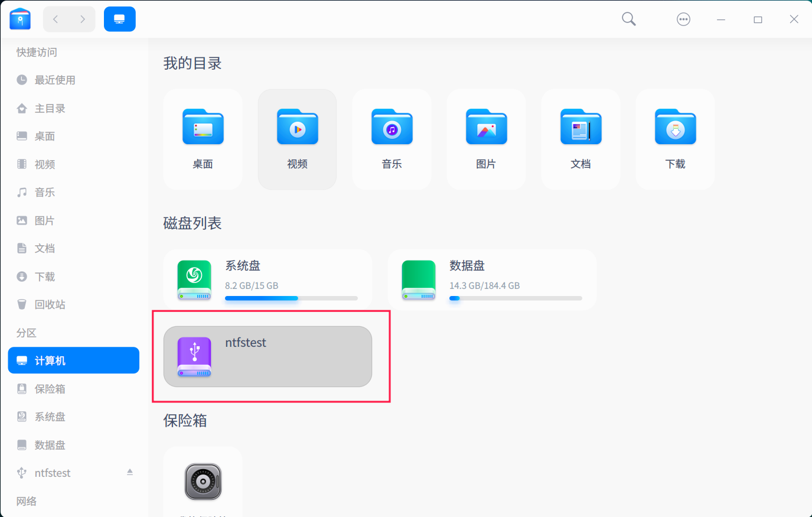Screen dimensions: 812x517
Task: Open 系统盘 in the sidebar
Action: coord(73,417)
